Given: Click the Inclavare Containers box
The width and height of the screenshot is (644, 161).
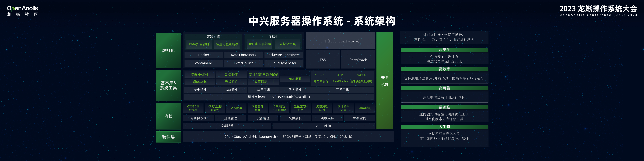Looking at the screenshot, I should pyautogui.click(x=283, y=55).
